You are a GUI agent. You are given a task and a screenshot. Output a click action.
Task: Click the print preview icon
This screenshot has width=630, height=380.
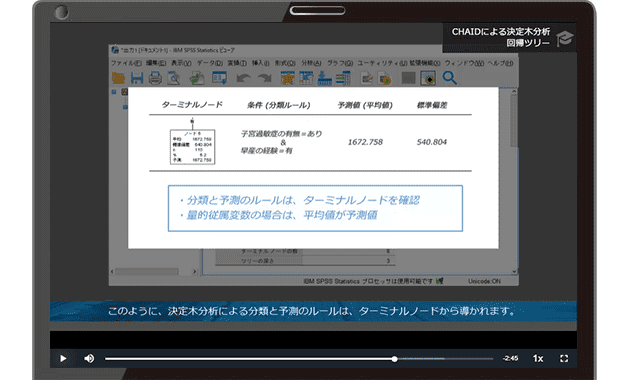coord(174,78)
